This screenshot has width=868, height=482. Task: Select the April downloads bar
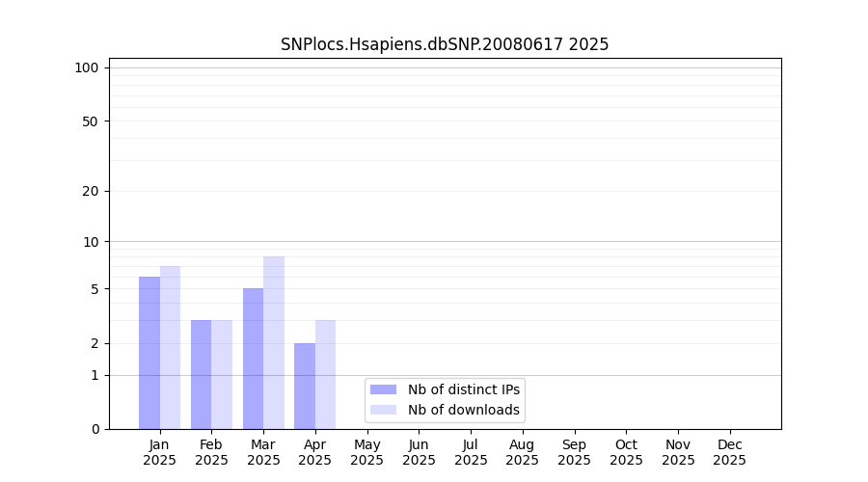pos(326,374)
